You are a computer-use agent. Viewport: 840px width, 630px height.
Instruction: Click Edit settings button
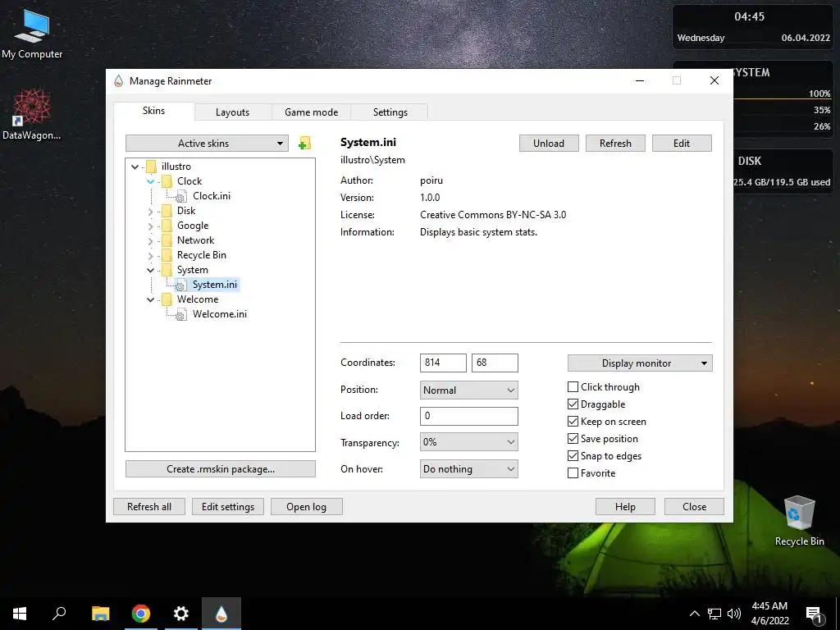click(228, 506)
